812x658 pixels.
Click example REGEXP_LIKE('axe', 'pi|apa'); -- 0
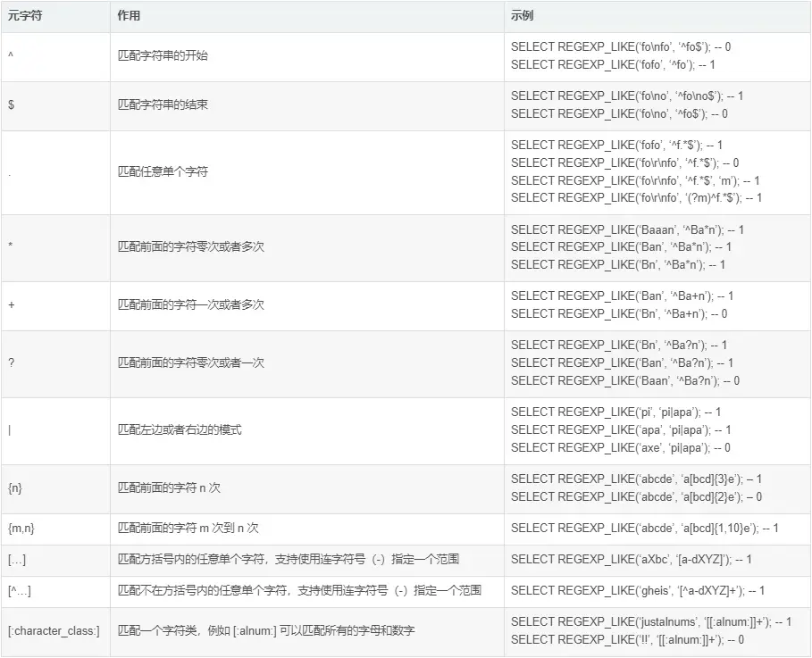[x=621, y=448]
